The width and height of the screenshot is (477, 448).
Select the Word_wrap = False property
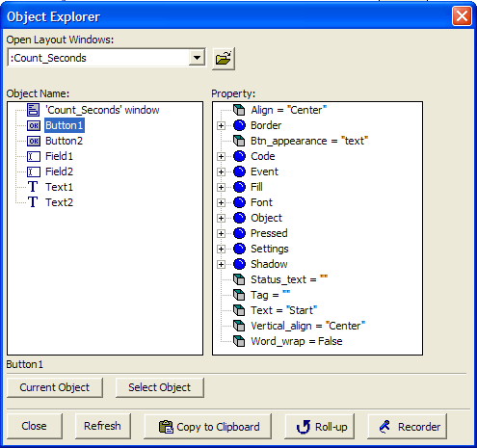click(x=297, y=341)
